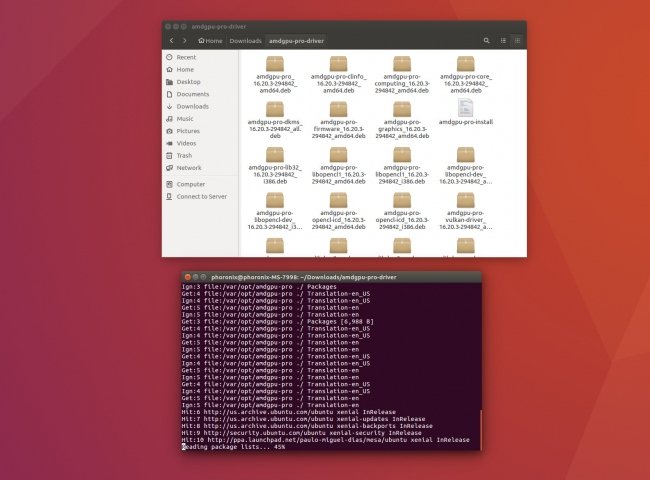Browse Network in the sidebar
Image resolution: width=650 pixels, height=480 pixels.
(x=189, y=168)
